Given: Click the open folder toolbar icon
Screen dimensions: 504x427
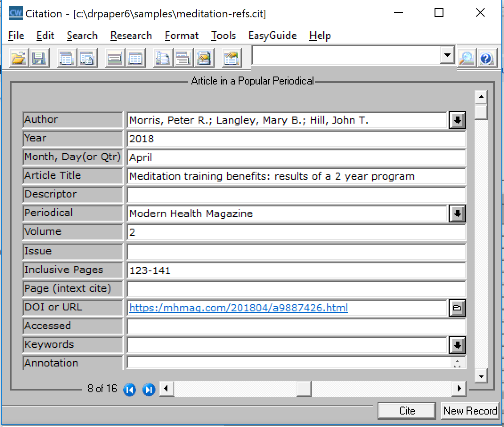Looking at the screenshot, I should tap(18, 58).
